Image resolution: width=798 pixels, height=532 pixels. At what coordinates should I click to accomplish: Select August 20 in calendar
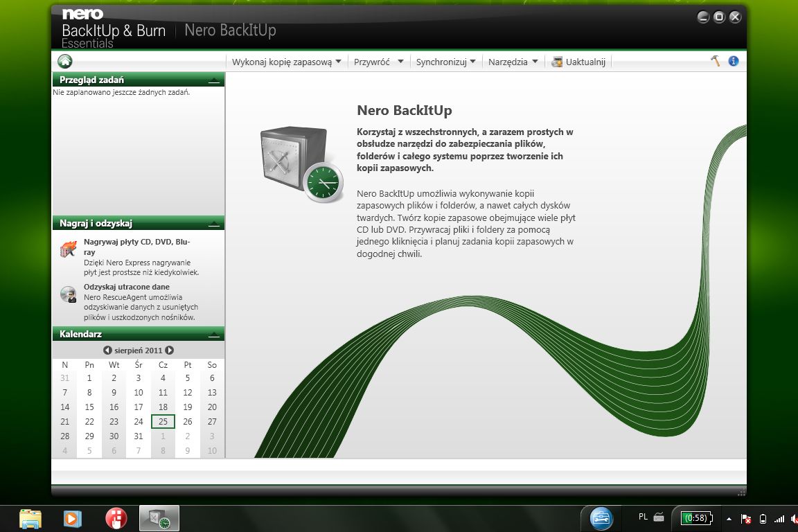(x=212, y=407)
